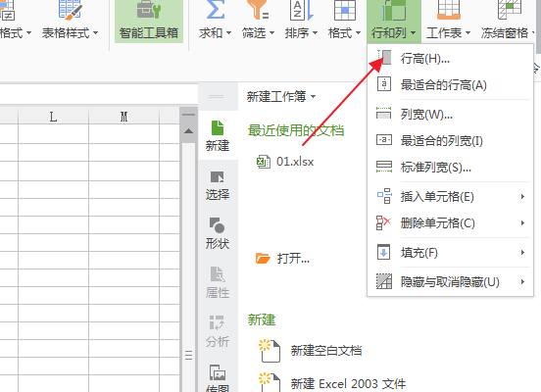Click the 求和 sum icon

[215, 10]
